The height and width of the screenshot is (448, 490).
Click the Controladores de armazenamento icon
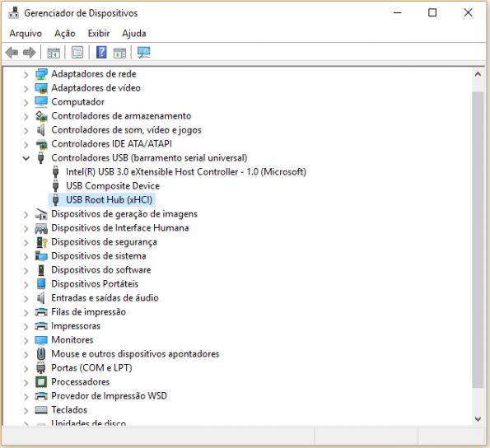(41, 116)
